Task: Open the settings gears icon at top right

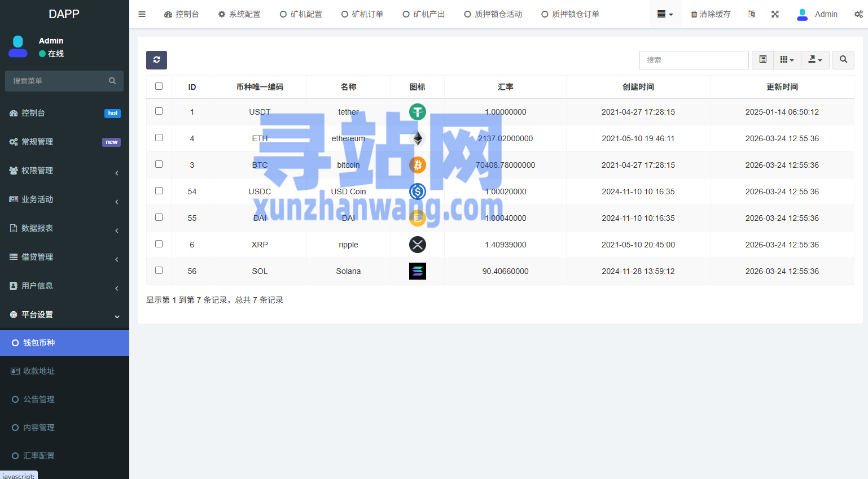Action: tap(858, 14)
